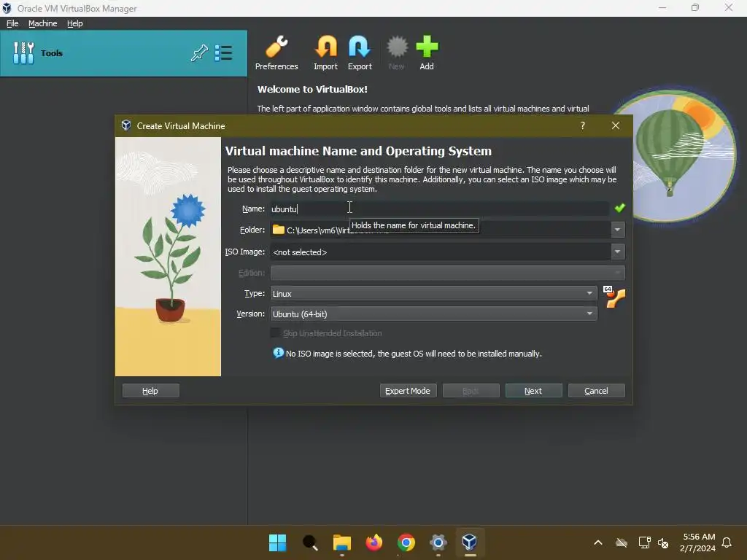Open the Version dropdown Ubuntu (64-bit)

[x=433, y=314]
